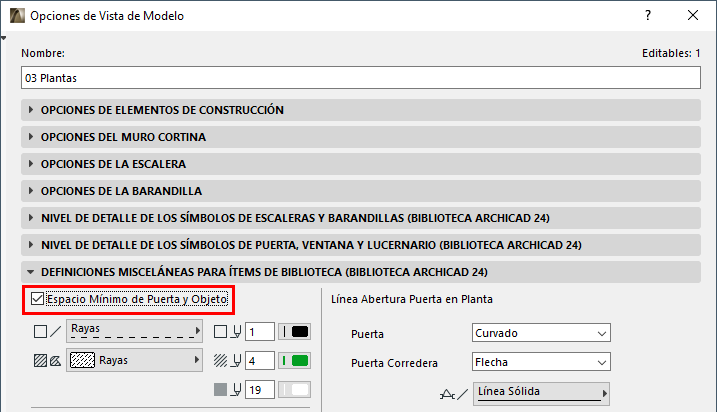Viewport: 717px width, 412px height.
Task: Open the dashed Rayas line type selector
Action: pos(134,331)
